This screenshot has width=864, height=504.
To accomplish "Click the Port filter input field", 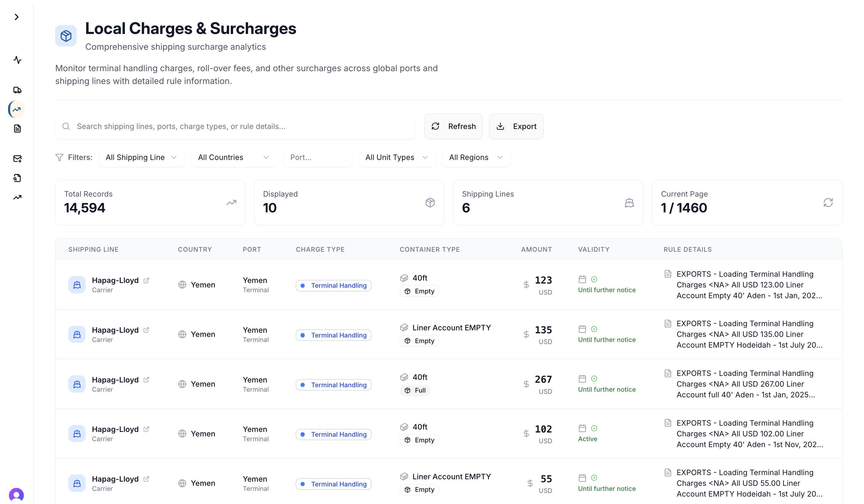I will (318, 157).
